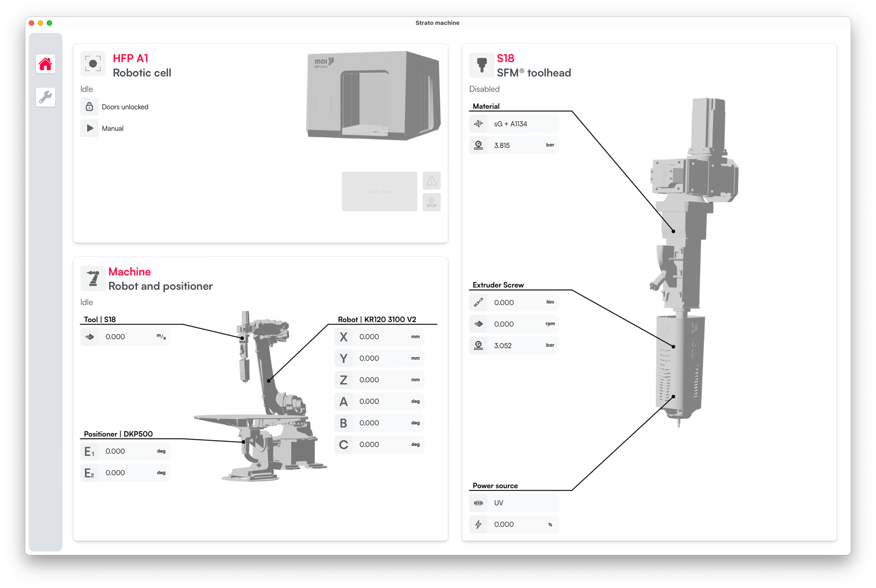
Task: Click the Manual mode play icon
Action: 89,128
